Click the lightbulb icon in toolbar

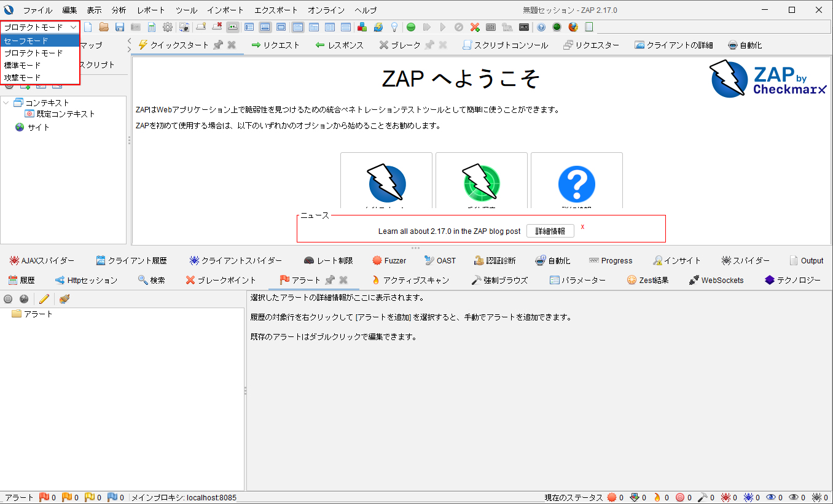tap(394, 27)
